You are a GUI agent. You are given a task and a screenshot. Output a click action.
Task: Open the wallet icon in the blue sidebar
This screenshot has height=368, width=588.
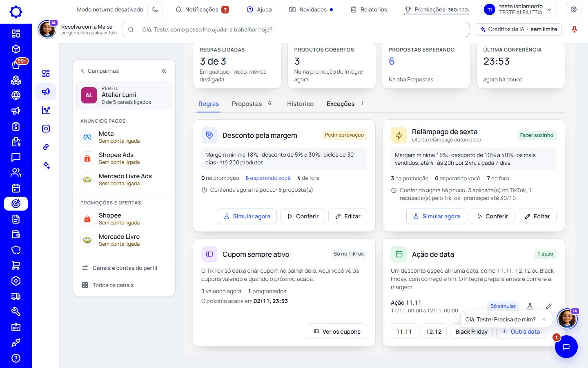tap(16, 234)
